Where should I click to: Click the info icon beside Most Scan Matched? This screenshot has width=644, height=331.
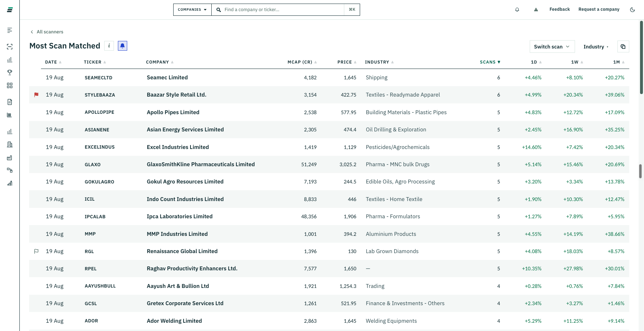coord(109,46)
